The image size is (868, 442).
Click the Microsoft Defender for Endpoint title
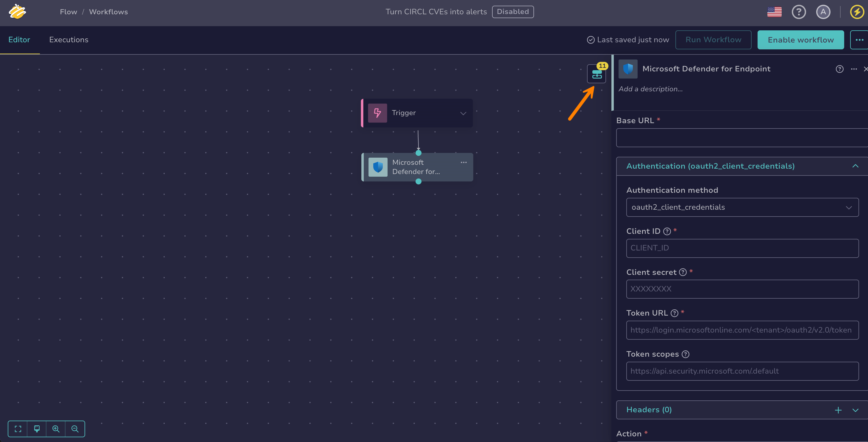click(x=706, y=69)
